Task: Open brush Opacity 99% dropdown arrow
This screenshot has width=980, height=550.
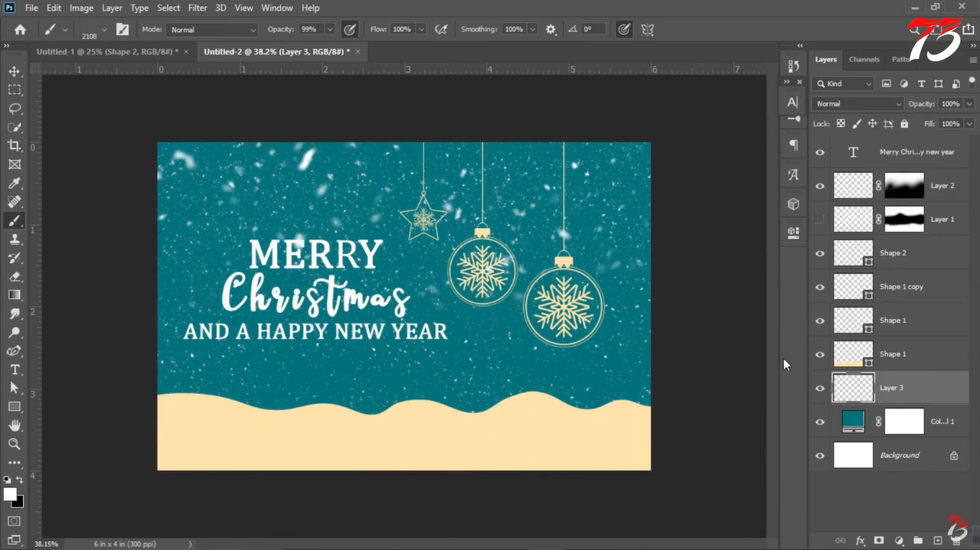Action: pos(330,29)
